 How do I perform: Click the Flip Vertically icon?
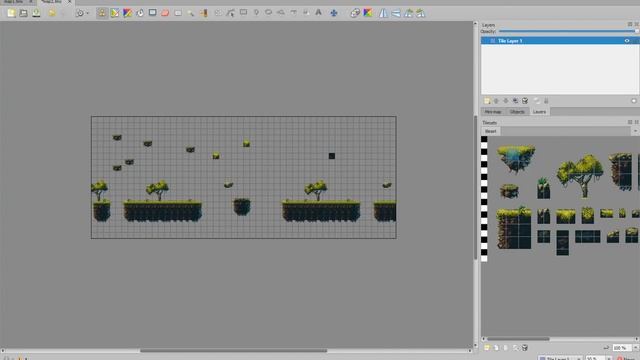click(x=396, y=13)
